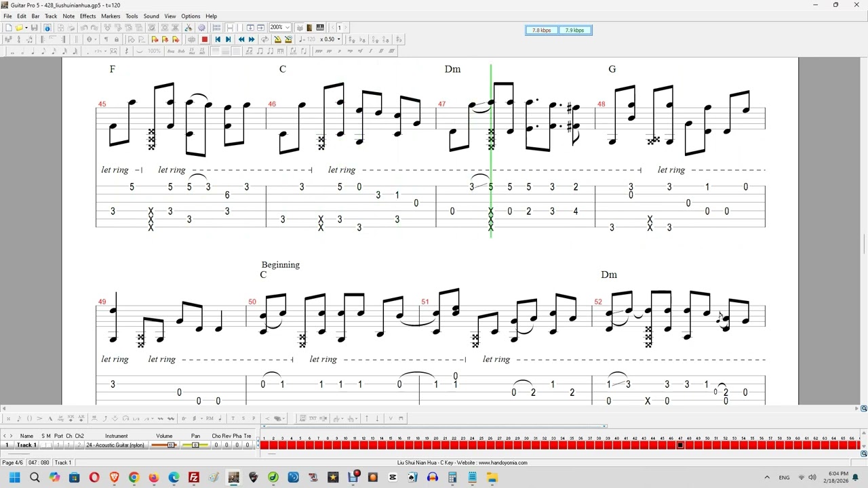
Task: Open Windows Start menu
Action: pos(14,478)
